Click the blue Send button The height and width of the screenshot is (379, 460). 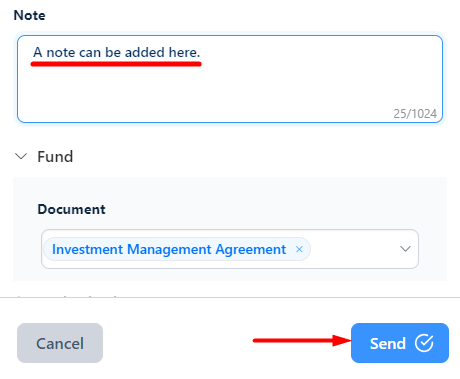pos(400,343)
